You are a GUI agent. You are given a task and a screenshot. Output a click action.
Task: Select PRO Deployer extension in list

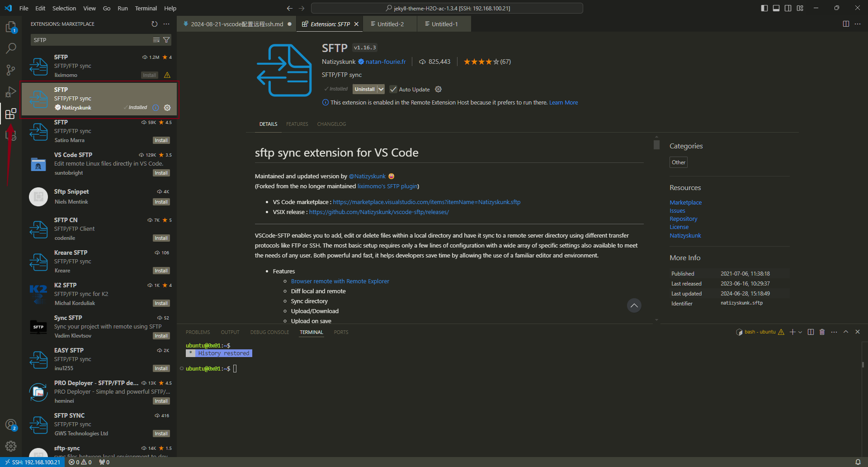[99, 392]
